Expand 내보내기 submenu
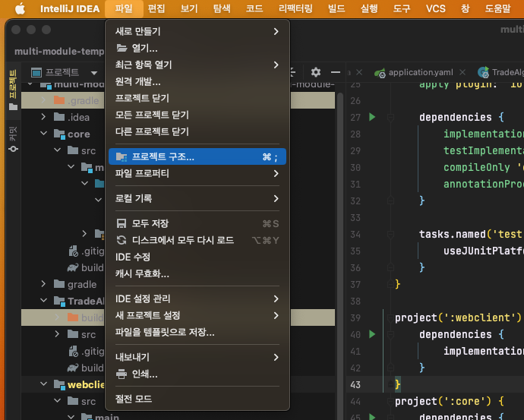Image resolution: width=524 pixels, height=420 pixels. [197, 357]
